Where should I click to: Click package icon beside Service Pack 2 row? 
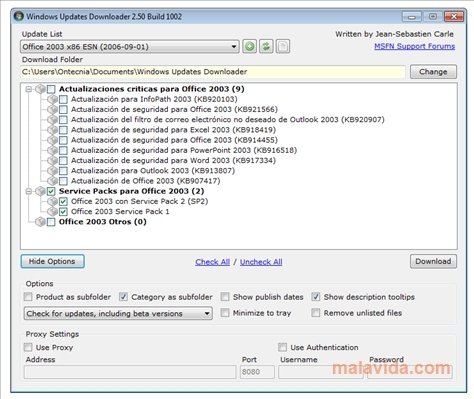52,201
